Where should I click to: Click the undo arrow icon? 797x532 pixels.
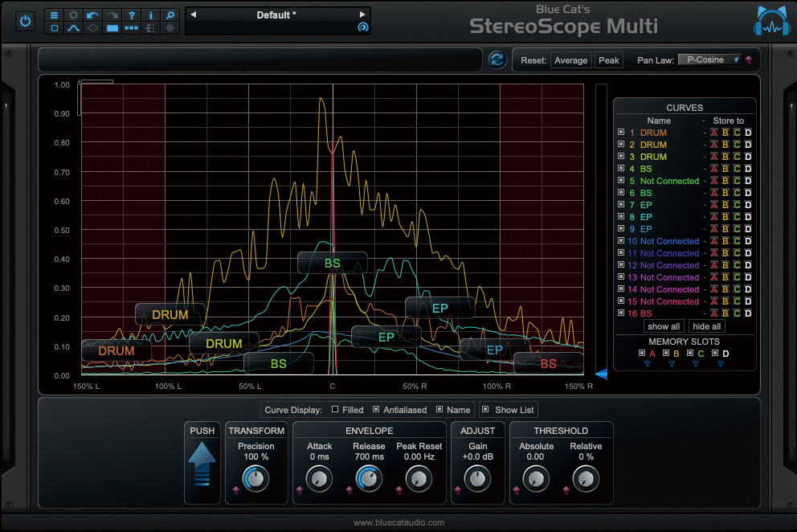[x=93, y=15]
